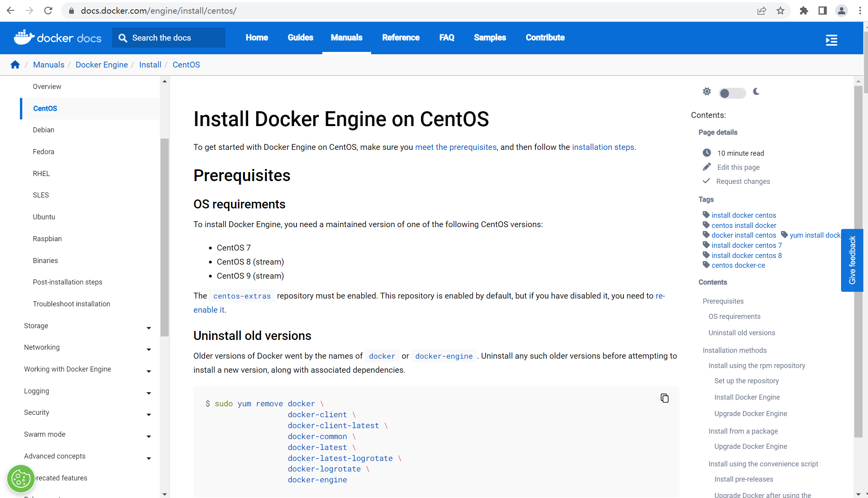Viewport: 868px width, 498px height.
Task: Enable light mode via the sun icon
Action: click(707, 91)
